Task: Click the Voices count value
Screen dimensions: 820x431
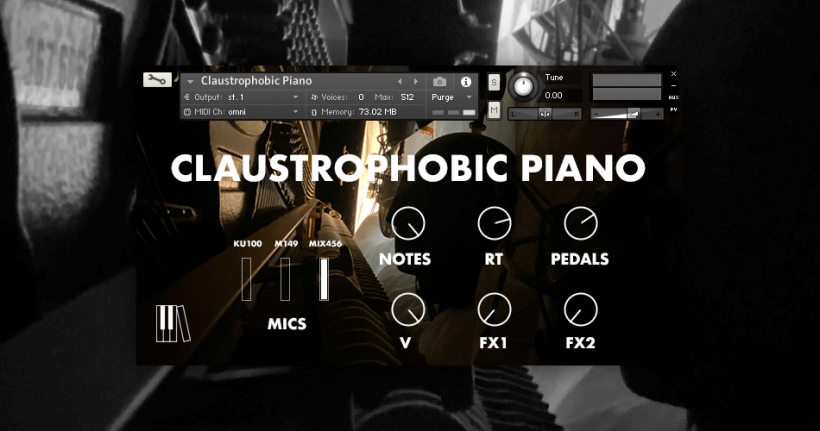Action: point(361,97)
